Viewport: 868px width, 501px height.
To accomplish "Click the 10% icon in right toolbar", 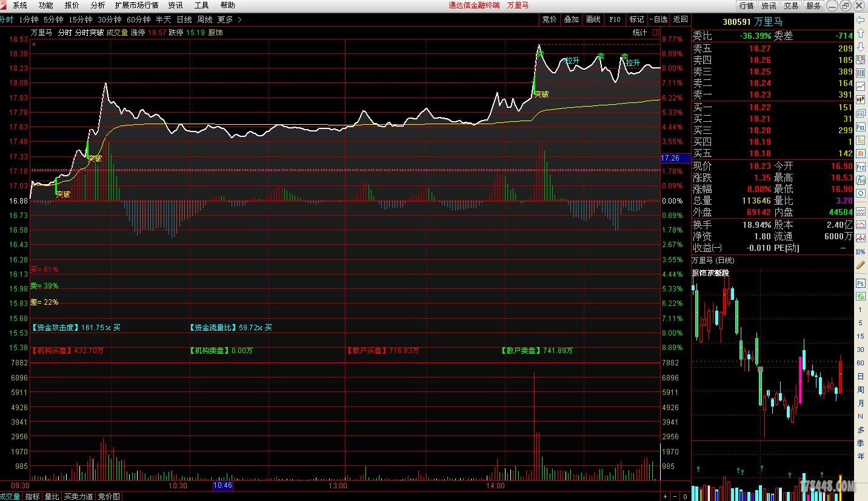I will click(860, 251).
